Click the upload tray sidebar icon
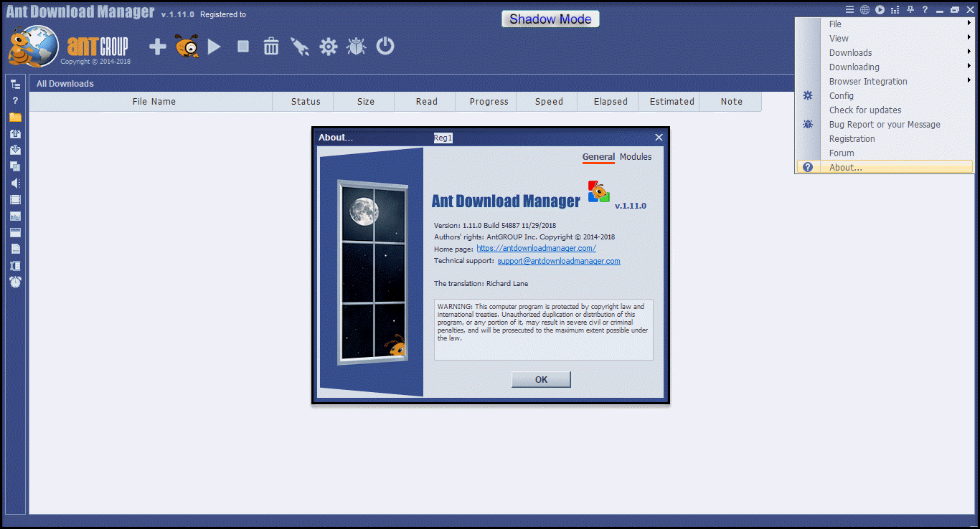 15,134
